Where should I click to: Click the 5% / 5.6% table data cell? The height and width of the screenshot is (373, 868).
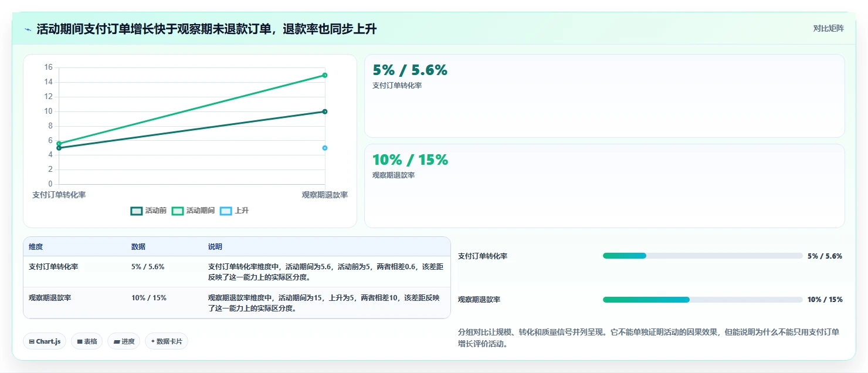[x=148, y=266]
